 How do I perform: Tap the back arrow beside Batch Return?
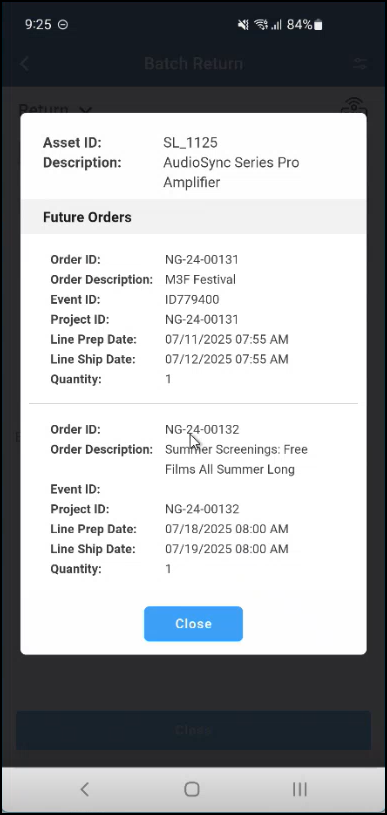(x=24, y=64)
